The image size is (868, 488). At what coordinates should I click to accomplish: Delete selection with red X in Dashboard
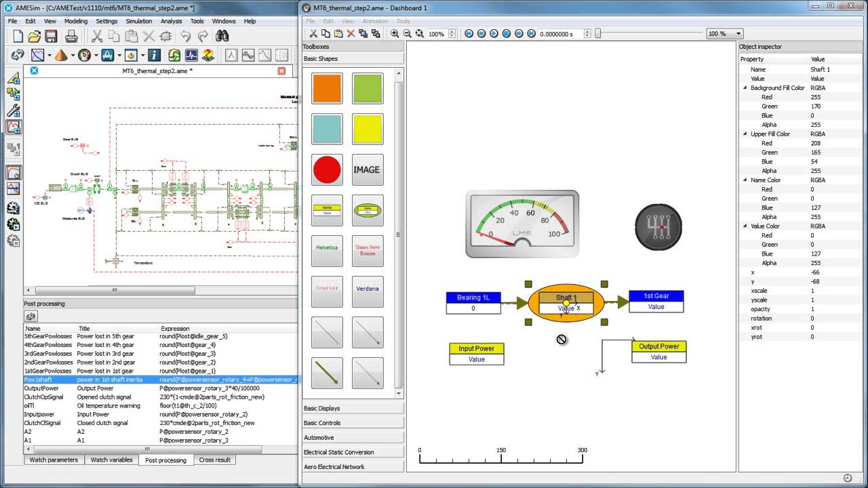pyautogui.click(x=351, y=33)
